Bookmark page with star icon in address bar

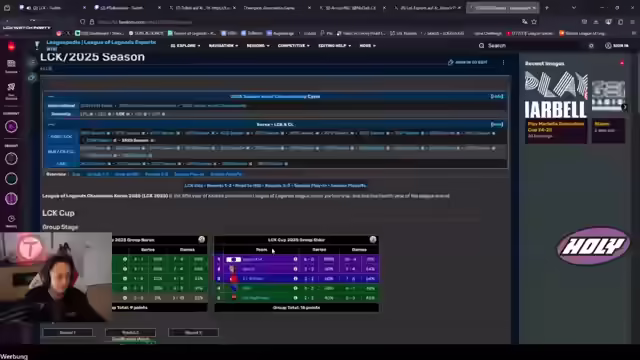(x=534, y=22)
